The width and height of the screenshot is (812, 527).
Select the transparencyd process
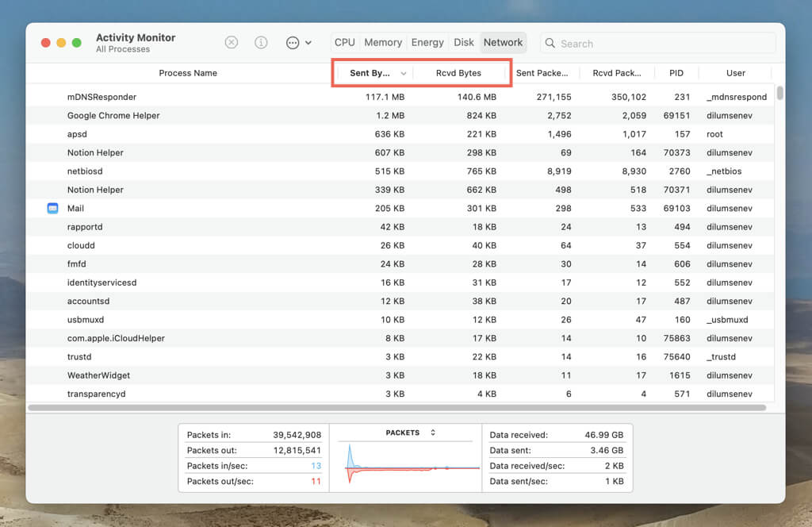click(x=400, y=394)
